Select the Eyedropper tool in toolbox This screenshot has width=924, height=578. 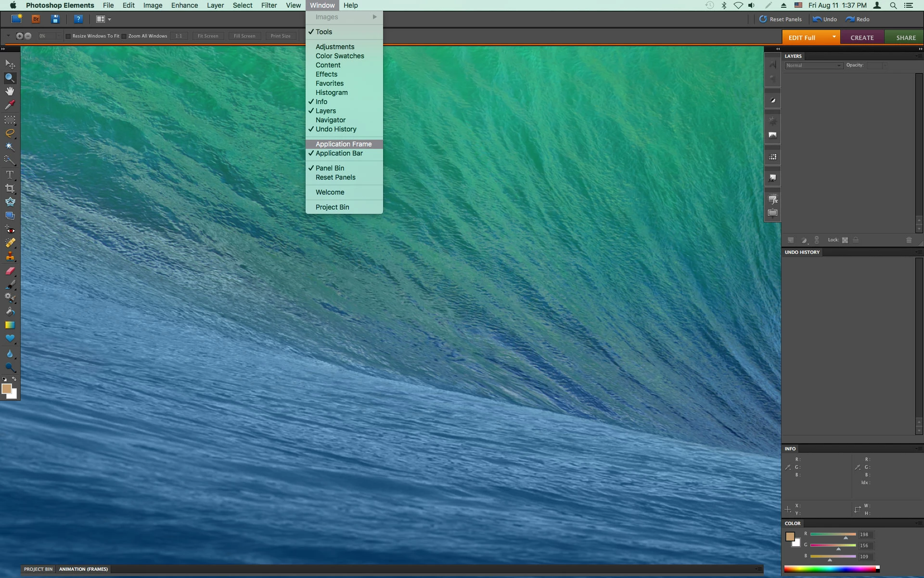point(10,105)
